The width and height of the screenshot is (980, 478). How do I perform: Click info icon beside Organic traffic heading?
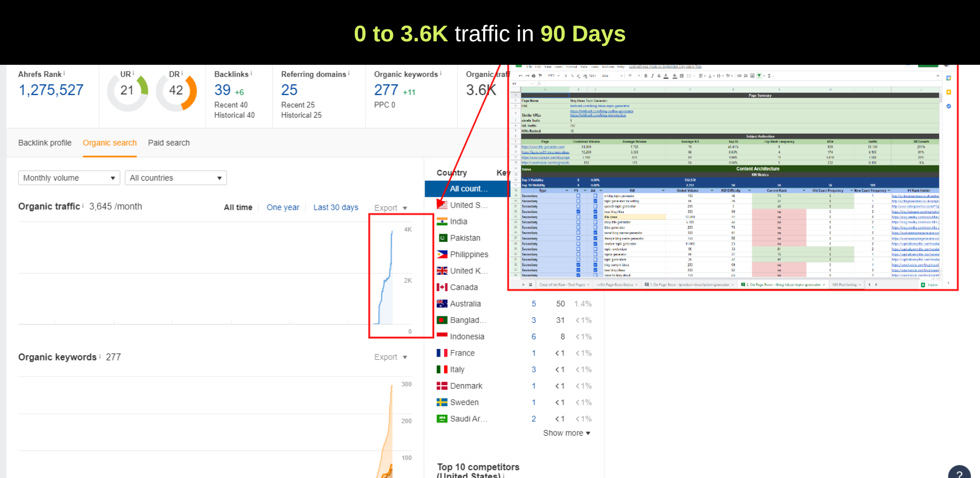click(x=83, y=206)
